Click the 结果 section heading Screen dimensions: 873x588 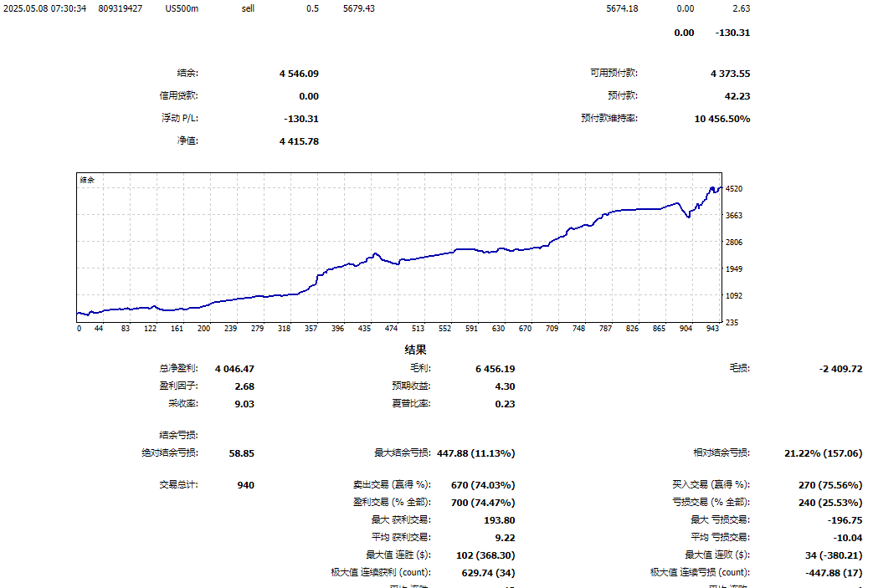416,350
